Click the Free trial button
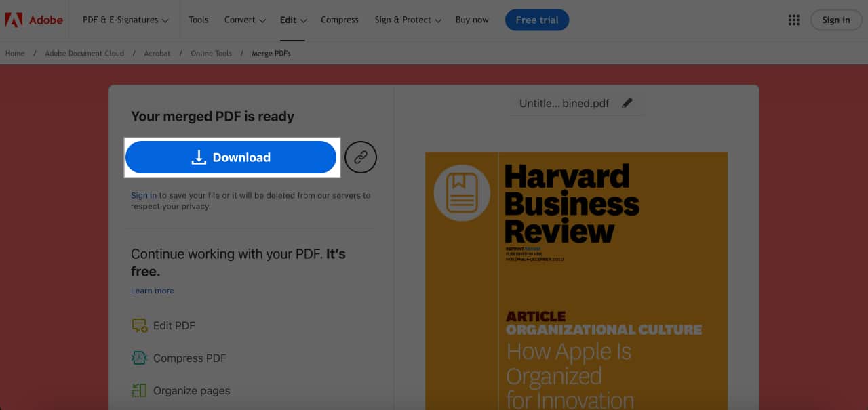The height and width of the screenshot is (410, 868). click(537, 20)
